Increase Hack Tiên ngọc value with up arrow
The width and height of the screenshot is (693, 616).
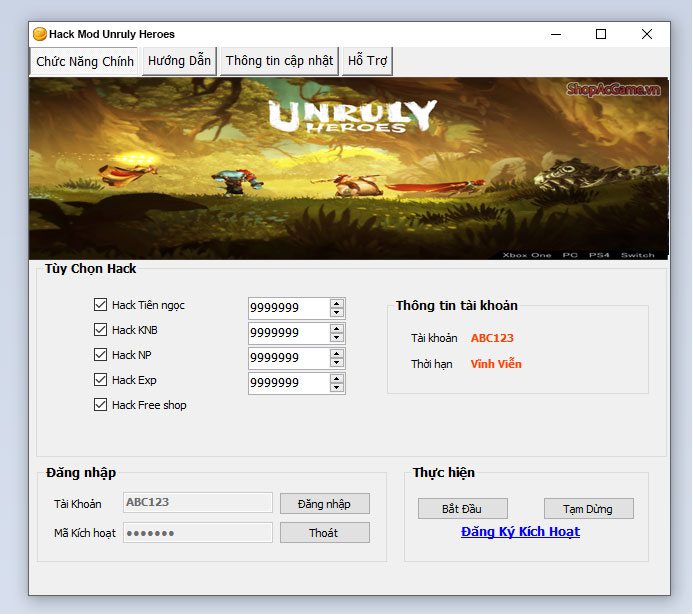coord(337,303)
